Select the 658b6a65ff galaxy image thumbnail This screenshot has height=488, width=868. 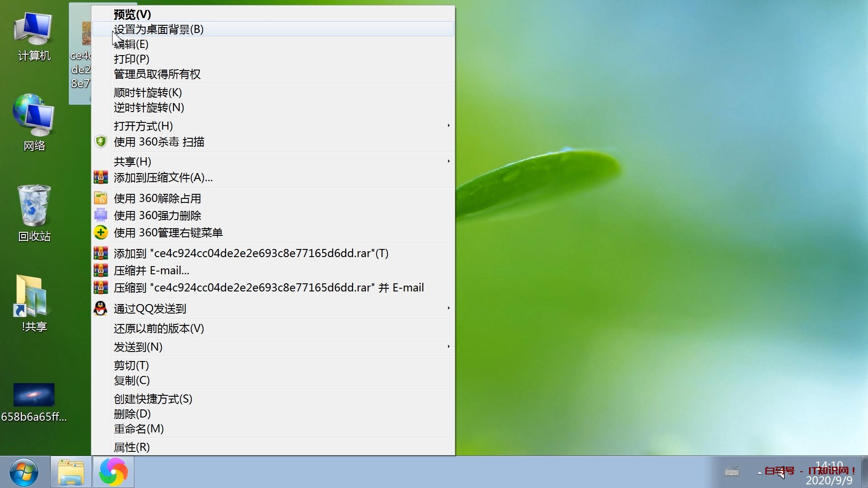click(34, 395)
